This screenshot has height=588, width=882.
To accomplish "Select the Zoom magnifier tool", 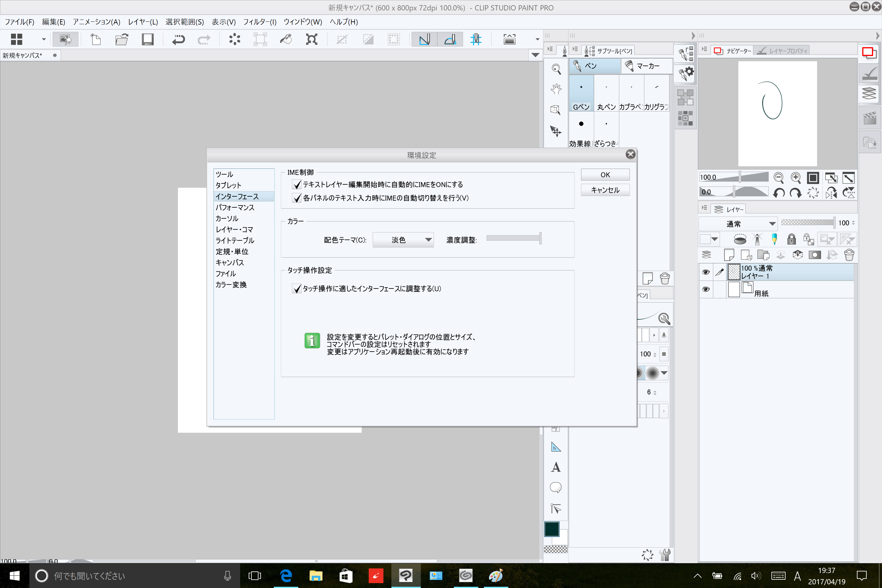I will pyautogui.click(x=556, y=69).
